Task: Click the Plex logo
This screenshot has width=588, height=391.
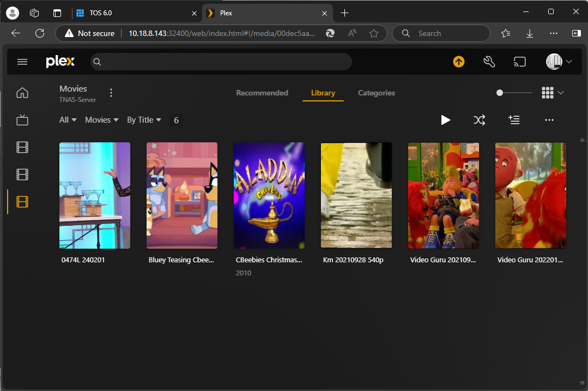Action: pyautogui.click(x=60, y=62)
